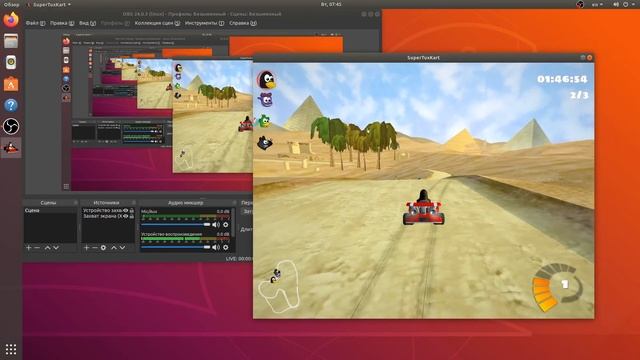
Task: Click the 2/3 lap counter
Action: coord(579,95)
